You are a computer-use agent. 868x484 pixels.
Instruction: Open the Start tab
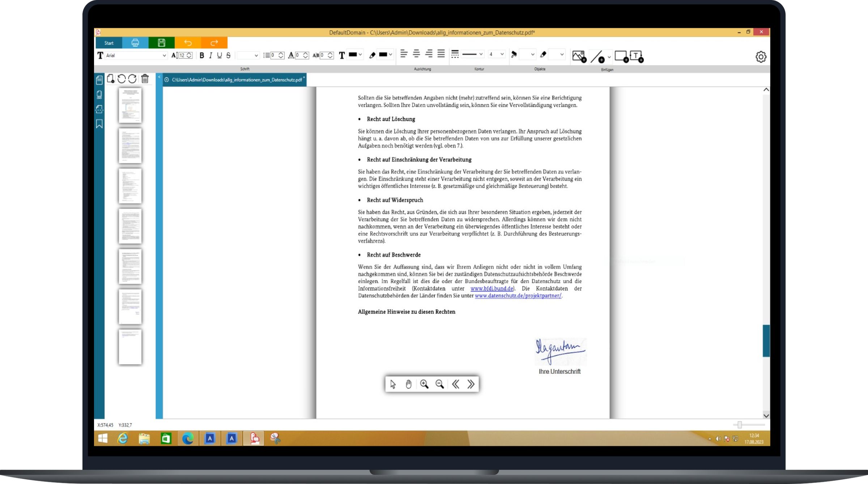tap(109, 43)
